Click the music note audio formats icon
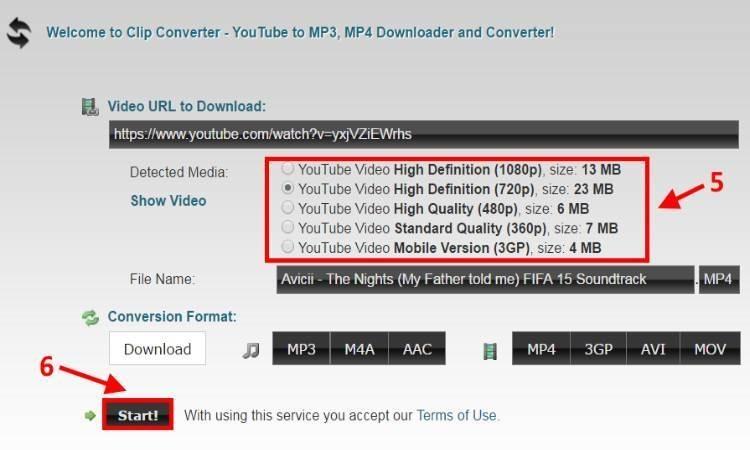This screenshot has width=750, height=450. tap(251, 350)
